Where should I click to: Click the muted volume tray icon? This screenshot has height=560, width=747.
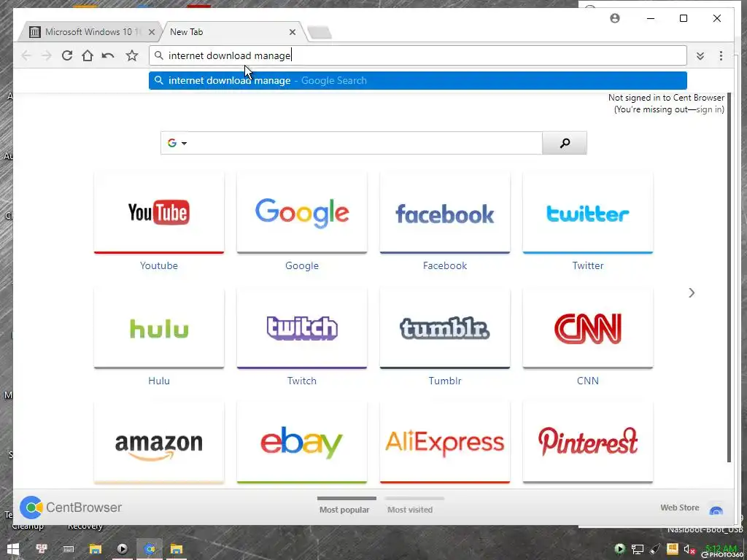(x=689, y=550)
